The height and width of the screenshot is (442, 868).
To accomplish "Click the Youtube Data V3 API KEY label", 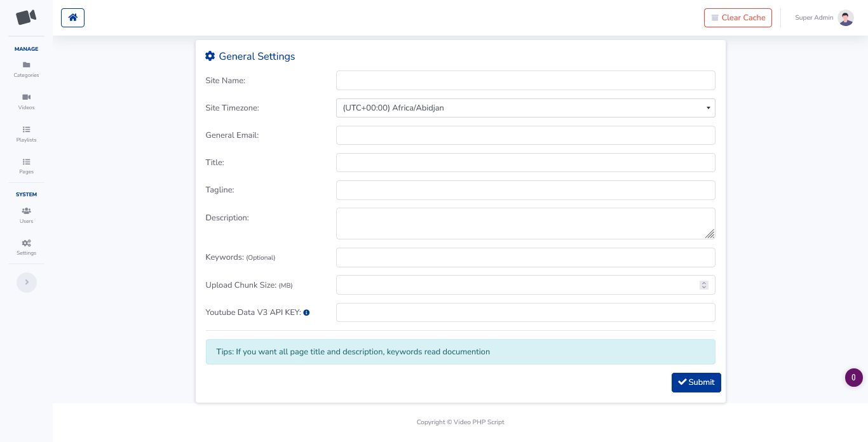I will (253, 312).
